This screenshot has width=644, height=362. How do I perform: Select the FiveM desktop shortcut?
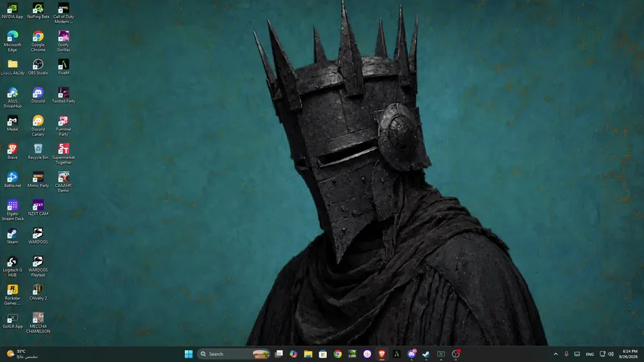63,67
